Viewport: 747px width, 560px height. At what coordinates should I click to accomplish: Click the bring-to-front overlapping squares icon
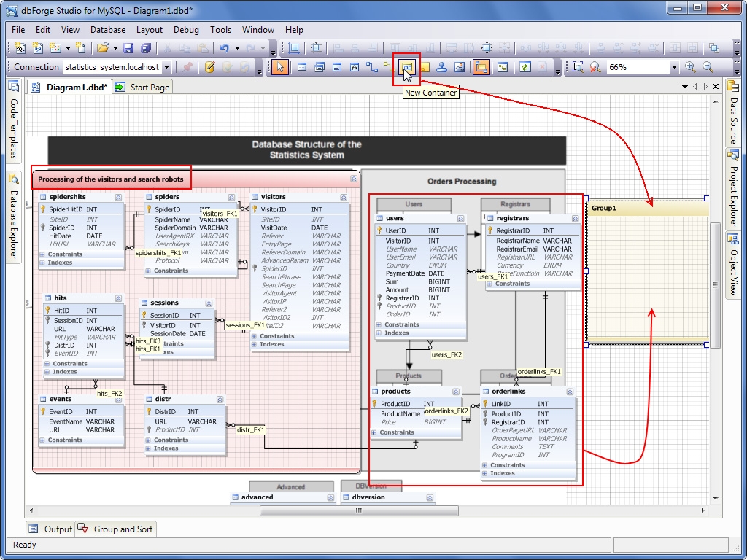(713, 47)
